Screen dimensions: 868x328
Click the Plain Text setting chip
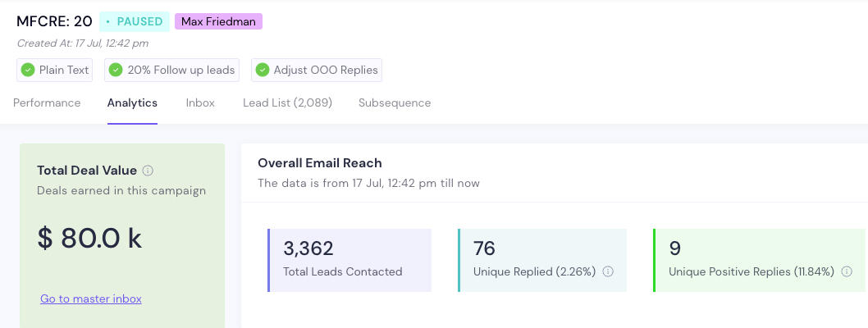pyautogui.click(x=55, y=70)
